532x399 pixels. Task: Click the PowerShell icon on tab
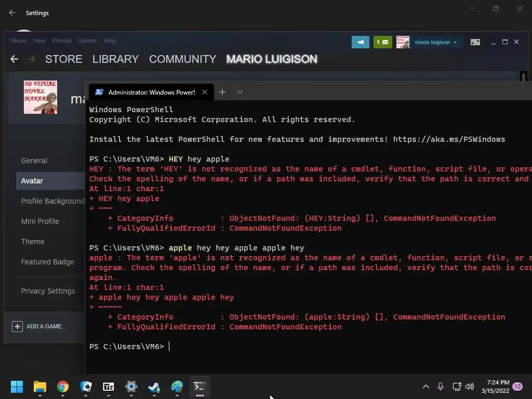[99, 92]
